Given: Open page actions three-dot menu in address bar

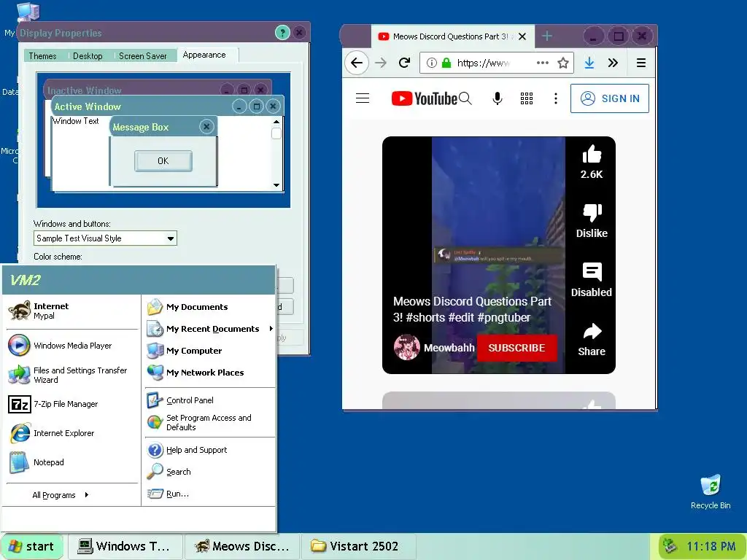Looking at the screenshot, I should click(x=542, y=63).
